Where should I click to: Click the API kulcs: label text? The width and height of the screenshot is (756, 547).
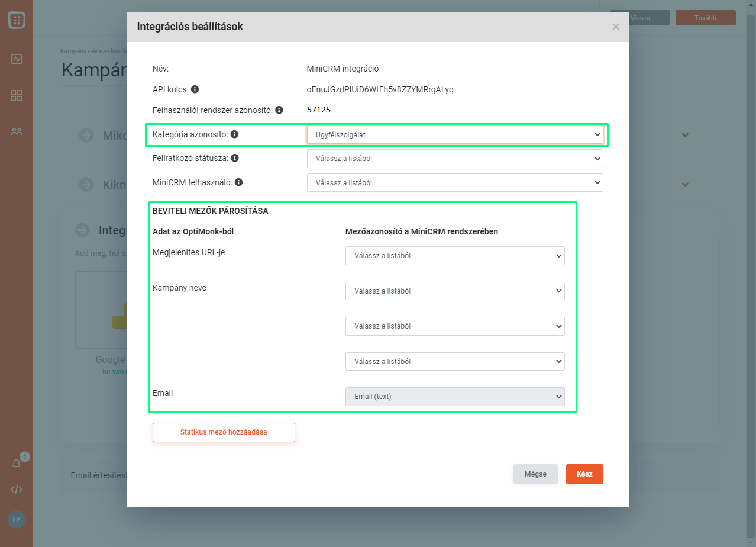pos(170,89)
